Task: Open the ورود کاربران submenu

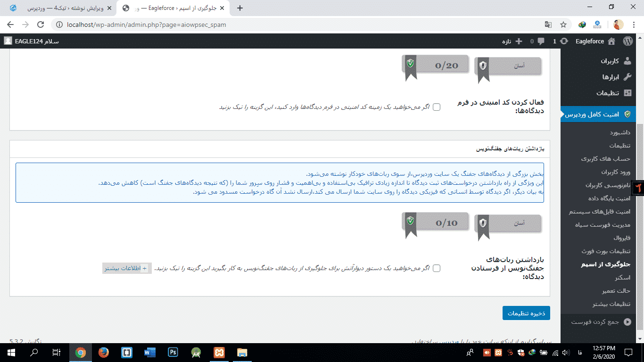Action: 616,172
